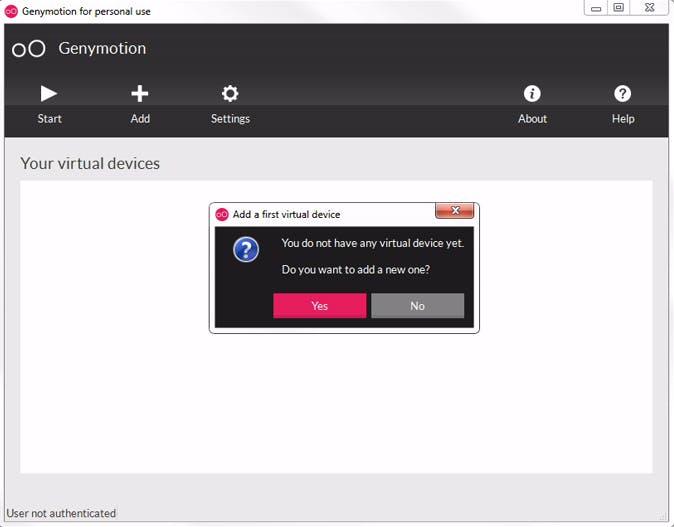The height and width of the screenshot is (527, 674).
Task: Click the About info icon
Action: (532, 93)
